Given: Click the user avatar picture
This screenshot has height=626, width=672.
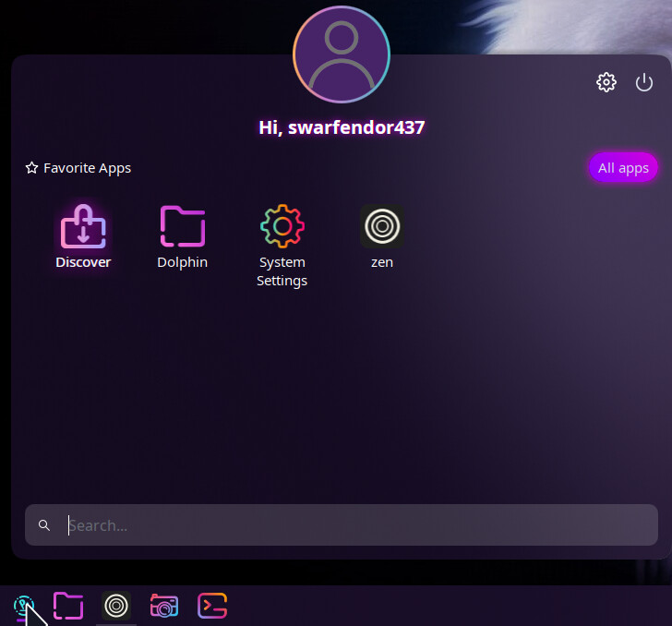Looking at the screenshot, I should (342, 54).
